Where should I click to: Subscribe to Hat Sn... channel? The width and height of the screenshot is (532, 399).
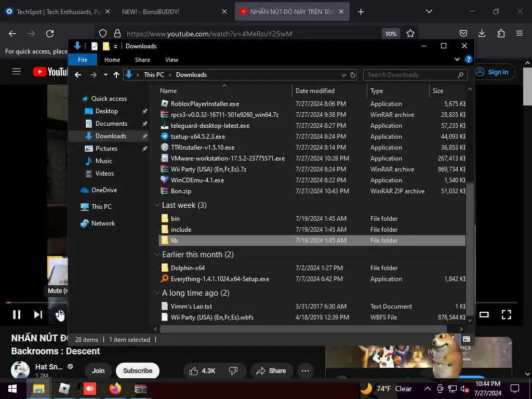pos(137,371)
